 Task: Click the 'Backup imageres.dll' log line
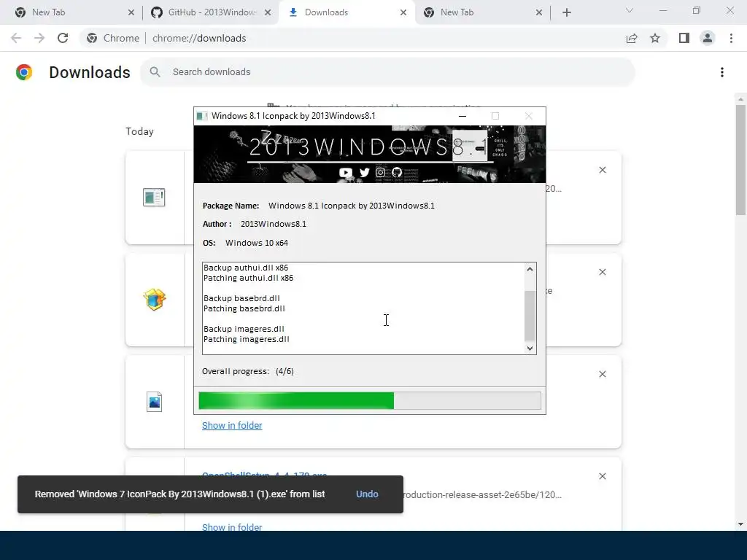[244, 329]
